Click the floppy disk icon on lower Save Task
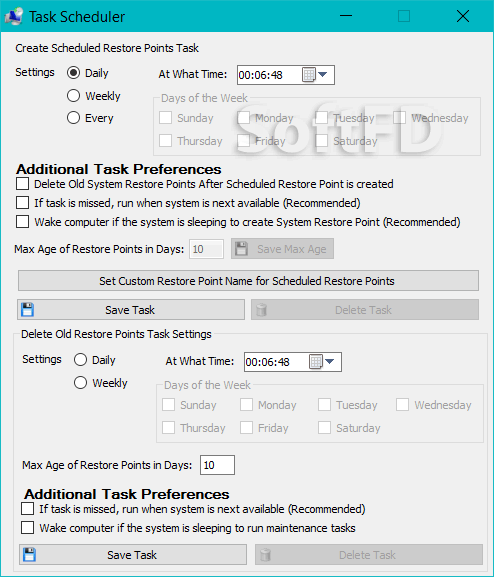This screenshot has width=494, height=577. tap(29, 555)
